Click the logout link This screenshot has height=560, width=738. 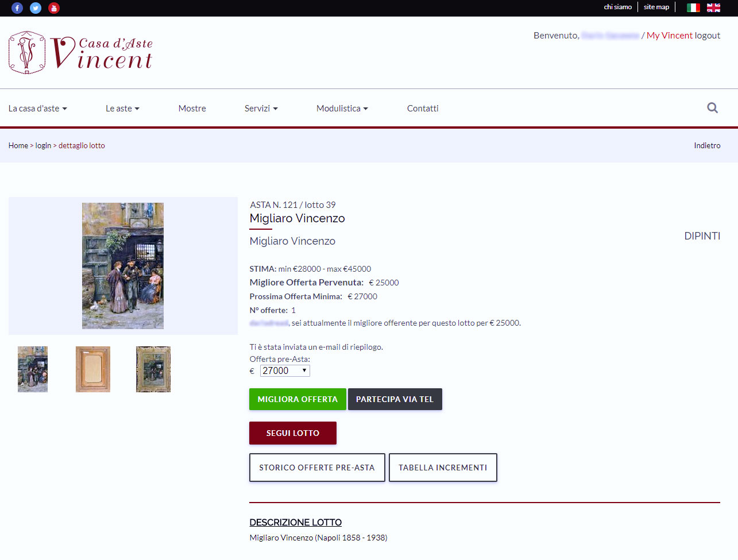tap(708, 35)
